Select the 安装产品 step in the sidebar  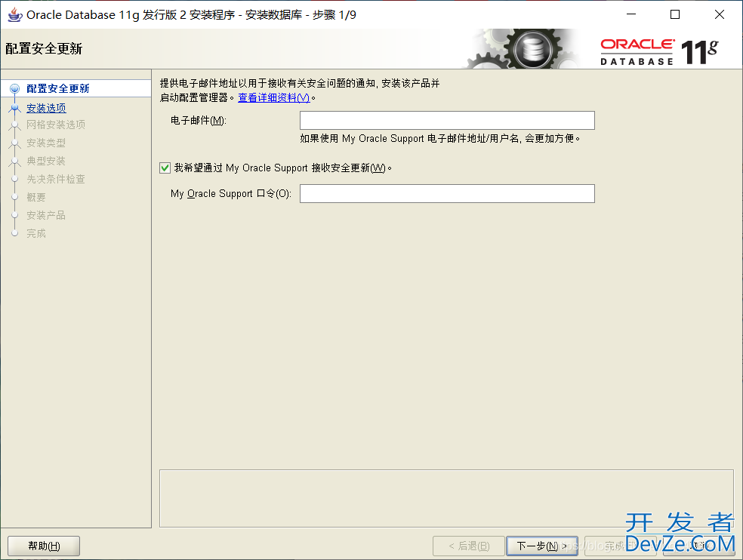(x=46, y=215)
